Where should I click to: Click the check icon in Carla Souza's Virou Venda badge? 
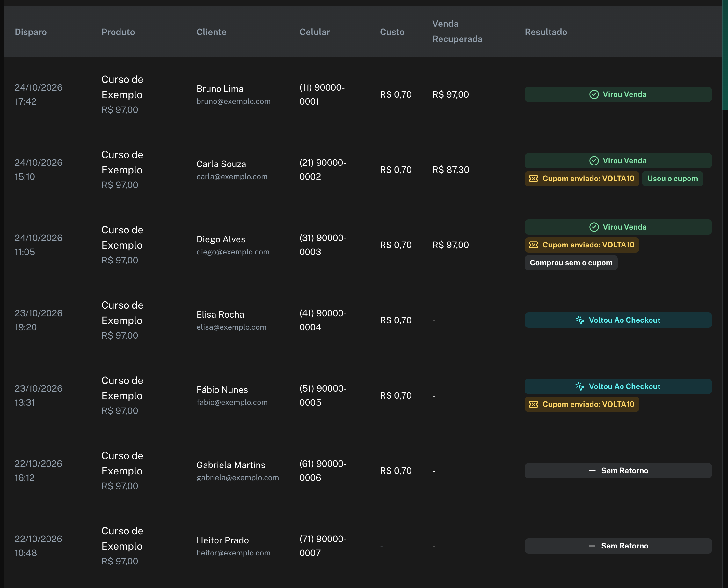click(x=594, y=161)
